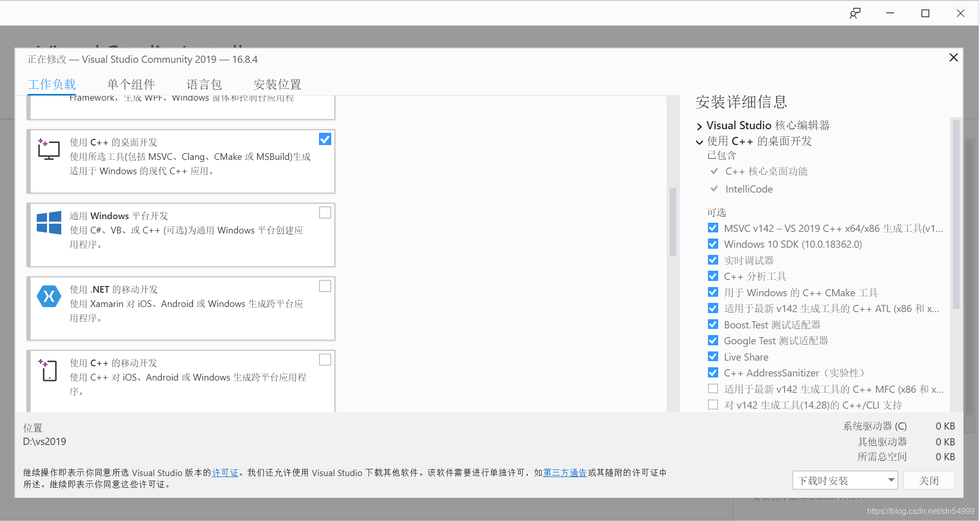The width and height of the screenshot is (980, 521).
Task: Enable C++ MFC for v142 checkbox
Action: coord(713,389)
